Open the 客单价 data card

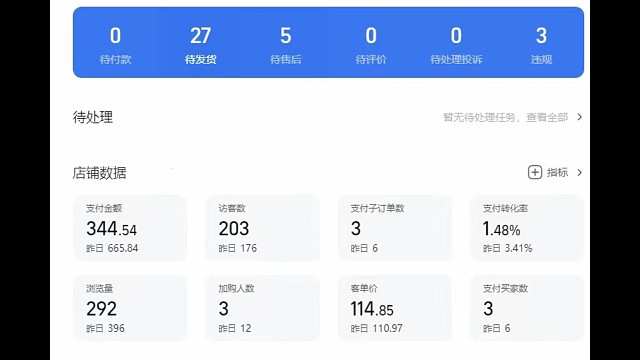(395, 308)
